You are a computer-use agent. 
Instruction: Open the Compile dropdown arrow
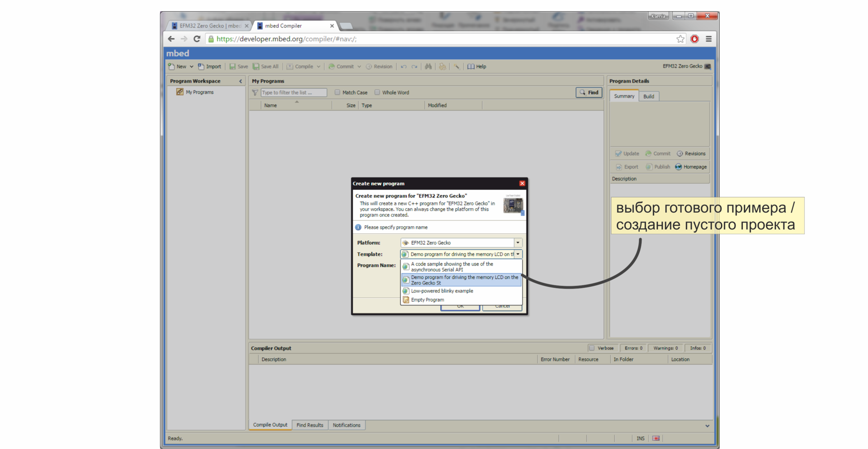point(319,66)
